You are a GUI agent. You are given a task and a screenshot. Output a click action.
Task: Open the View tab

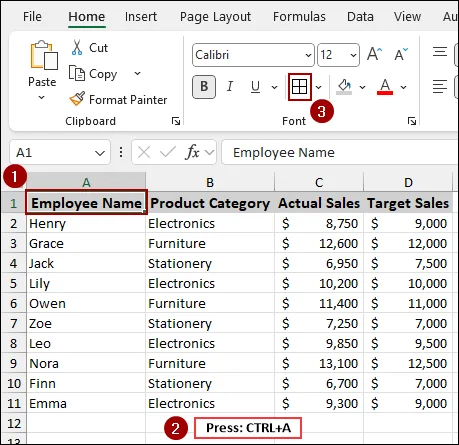407,17
